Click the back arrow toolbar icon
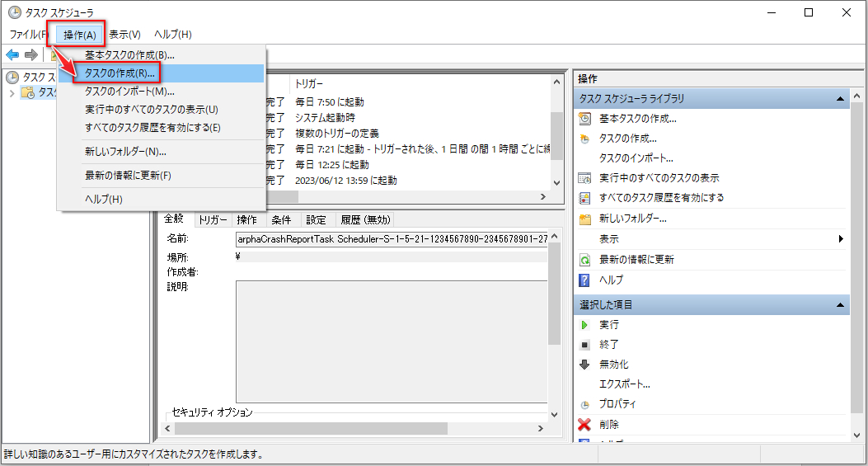Image resolution: width=868 pixels, height=466 pixels. tap(12, 55)
